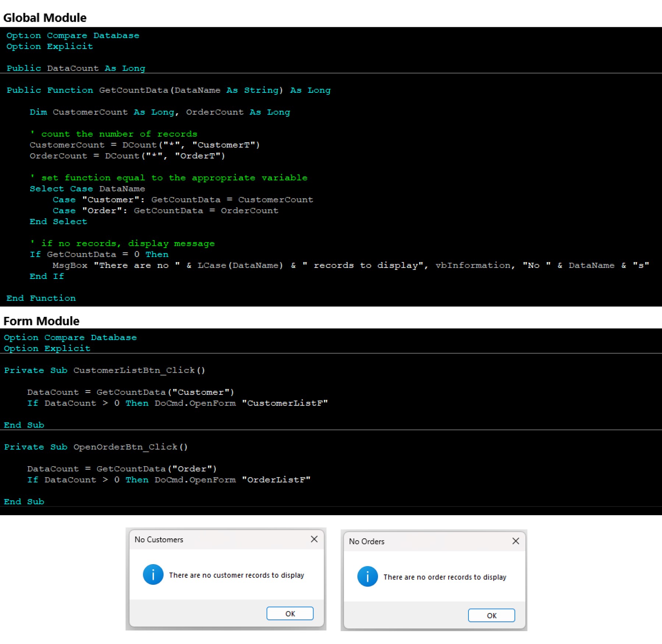
Task: Select the Form Module heading
Action: click(41, 321)
